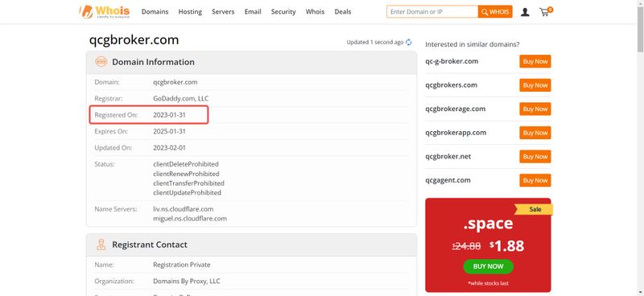Select expiry date 2025-01-31

(169, 131)
